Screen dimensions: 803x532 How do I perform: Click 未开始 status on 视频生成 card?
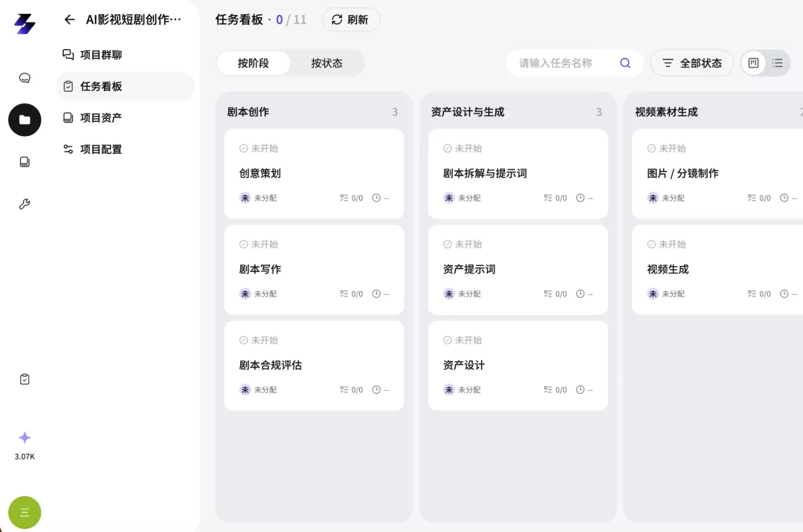pos(672,244)
